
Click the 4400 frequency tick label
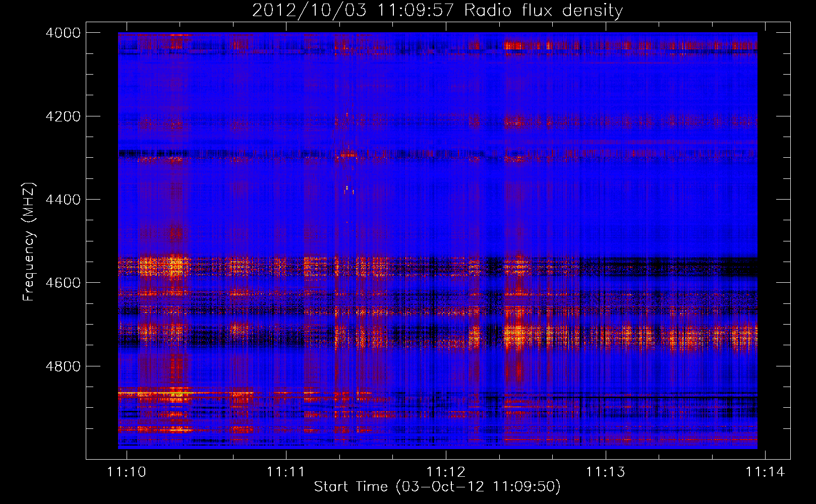pos(63,200)
